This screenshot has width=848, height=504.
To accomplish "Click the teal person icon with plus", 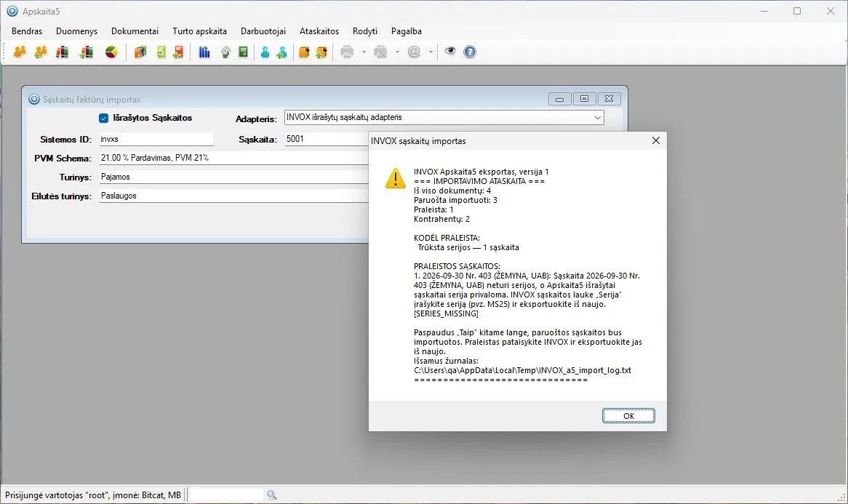I will coord(281,52).
